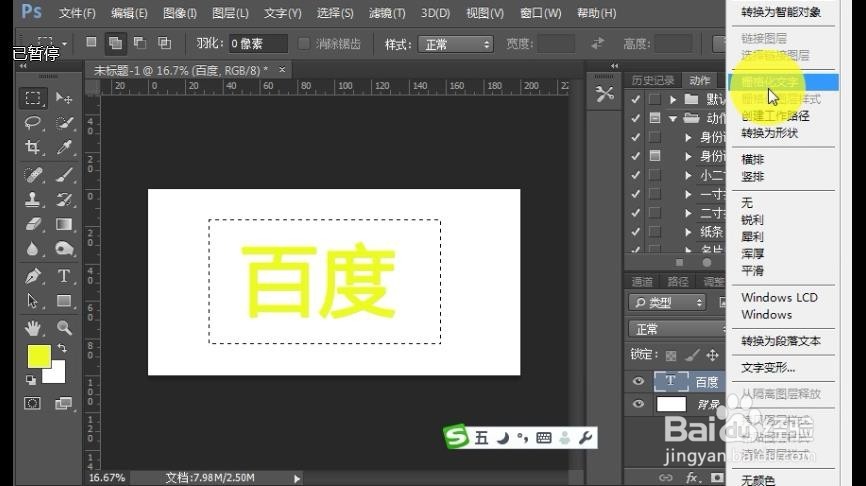Uncheck the 一寸 action checkmark
Screen dimensions: 866x486
pyautogui.click(x=636, y=194)
